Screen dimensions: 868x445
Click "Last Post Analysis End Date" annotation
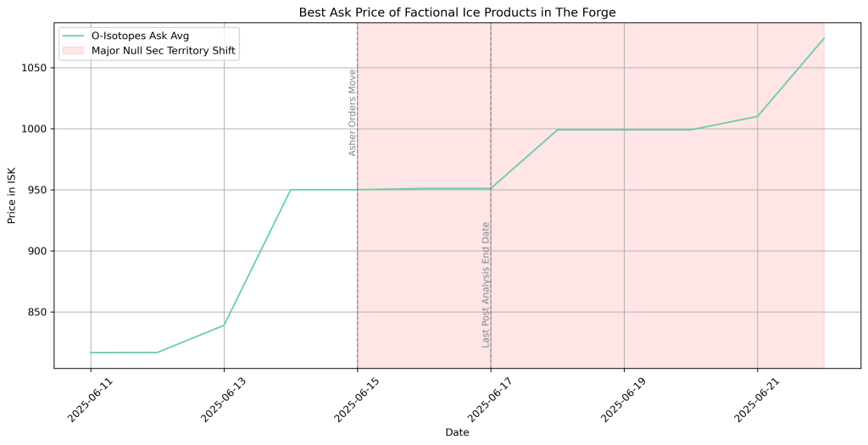[486, 285]
